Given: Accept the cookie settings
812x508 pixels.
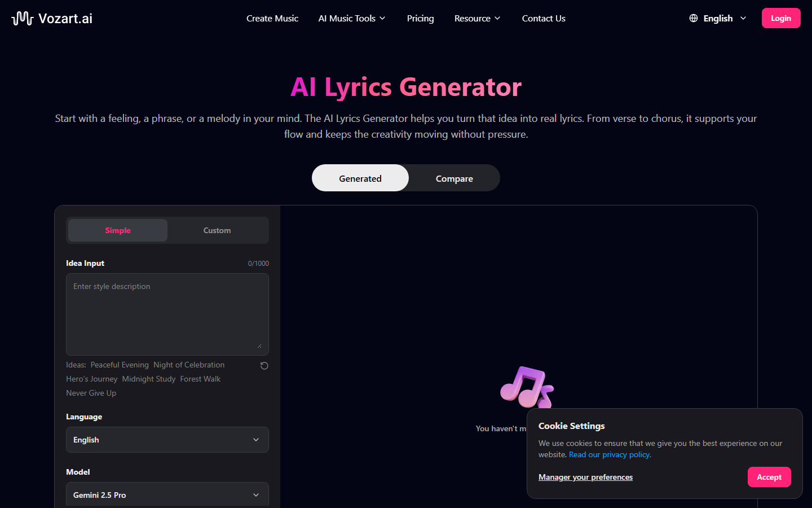Looking at the screenshot, I should [769, 477].
